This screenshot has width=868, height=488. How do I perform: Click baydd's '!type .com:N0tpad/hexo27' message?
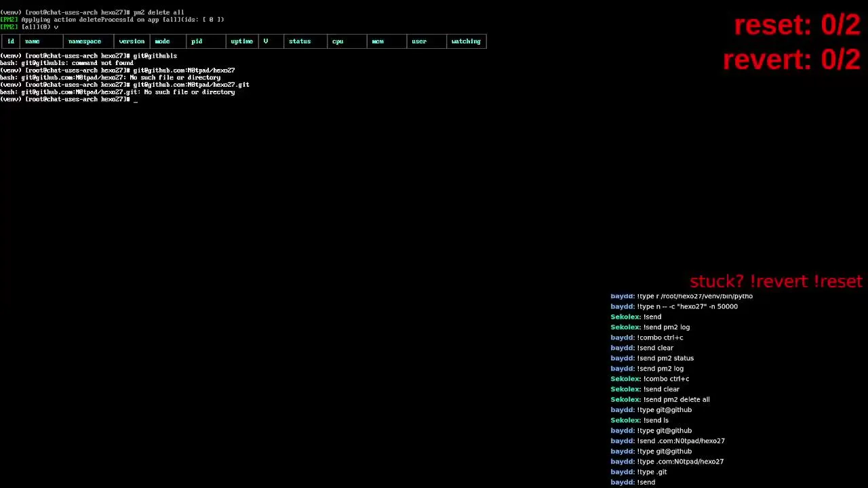[667, 462]
